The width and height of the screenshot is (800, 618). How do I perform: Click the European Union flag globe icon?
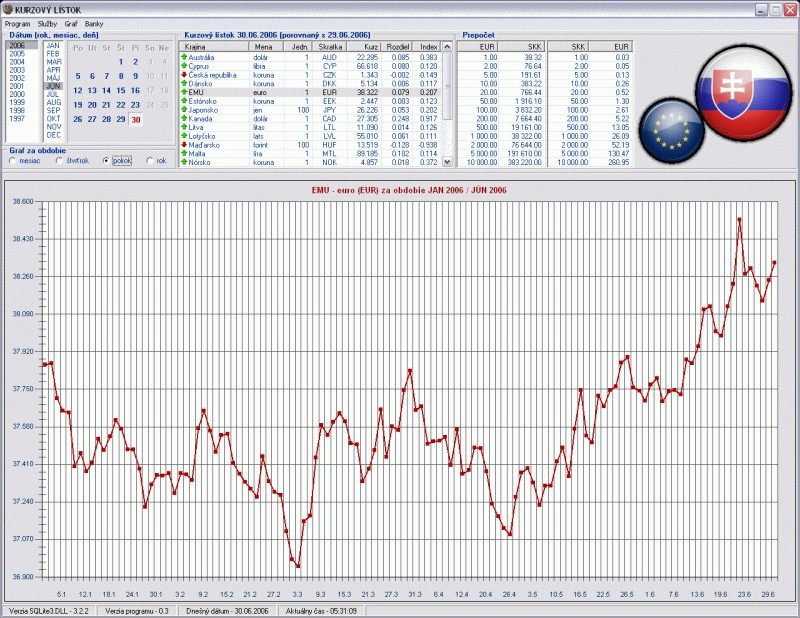click(x=671, y=130)
